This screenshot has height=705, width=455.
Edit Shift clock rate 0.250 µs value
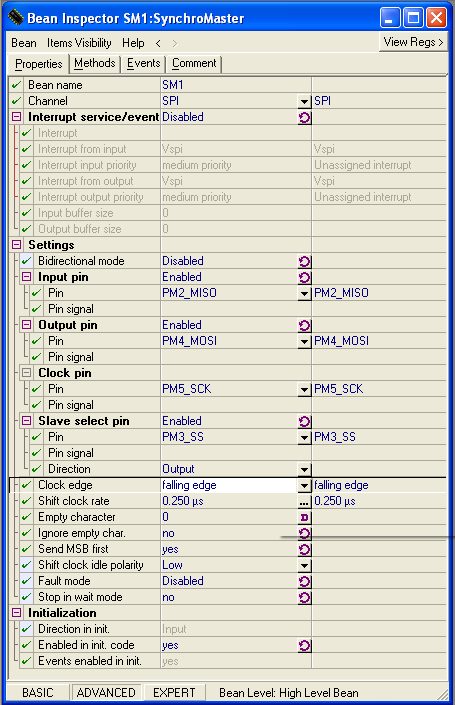(x=229, y=501)
